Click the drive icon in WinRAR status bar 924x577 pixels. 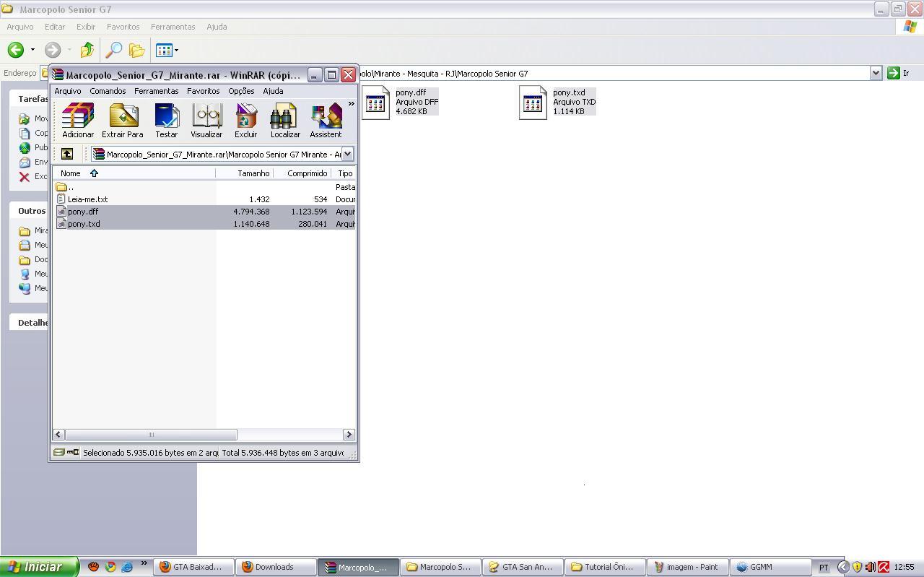tap(59, 453)
